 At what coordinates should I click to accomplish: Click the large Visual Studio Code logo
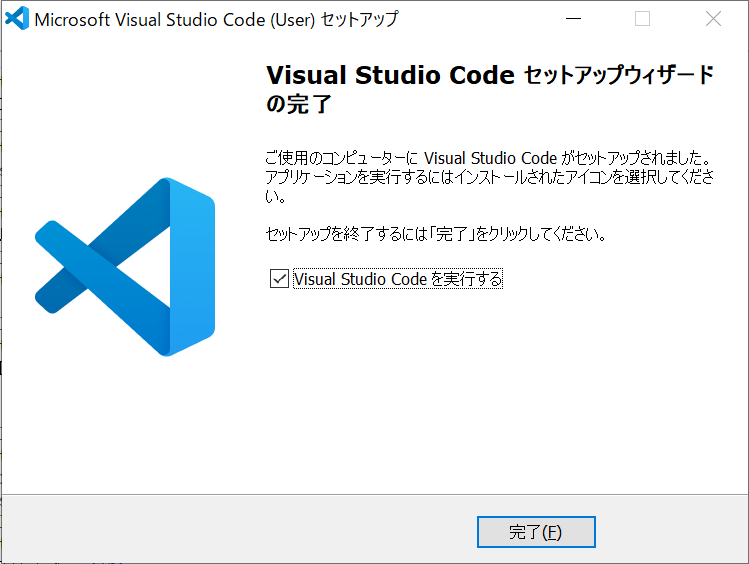coord(125,267)
